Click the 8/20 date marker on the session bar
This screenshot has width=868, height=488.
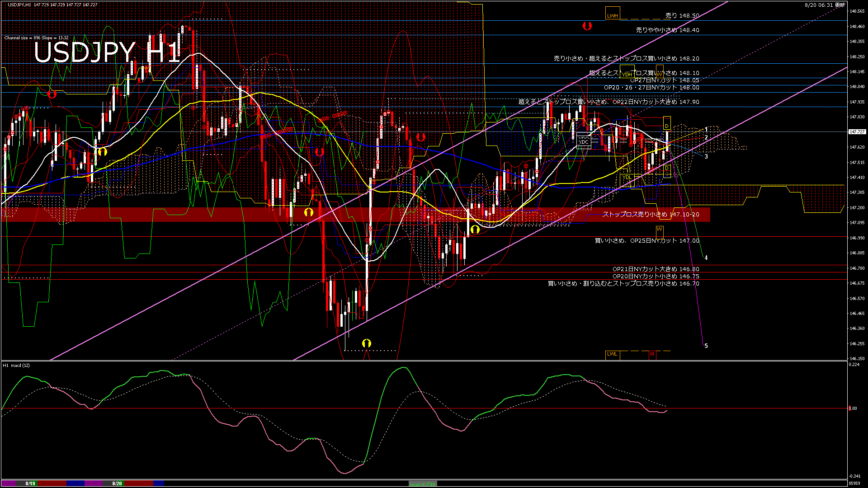tap(117, 483)
